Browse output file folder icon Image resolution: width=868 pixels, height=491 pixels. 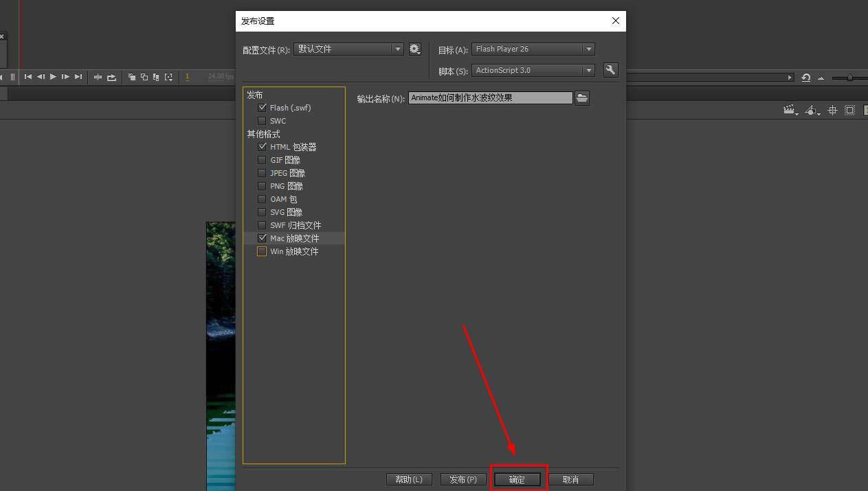[x=582, y=98]
